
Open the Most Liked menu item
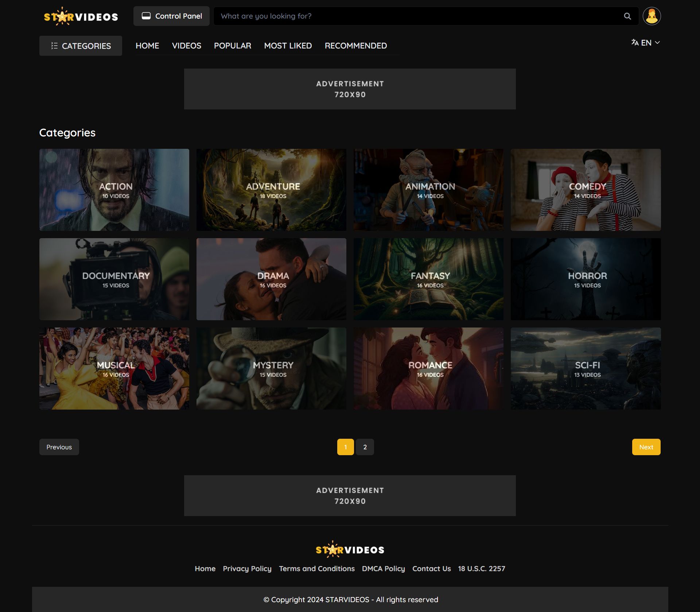click(288, 46)
